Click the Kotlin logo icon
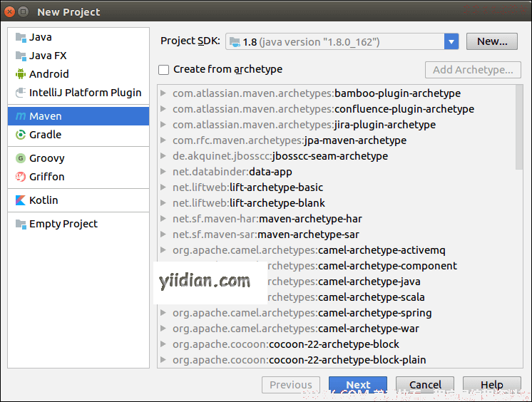 pos(21,200)
